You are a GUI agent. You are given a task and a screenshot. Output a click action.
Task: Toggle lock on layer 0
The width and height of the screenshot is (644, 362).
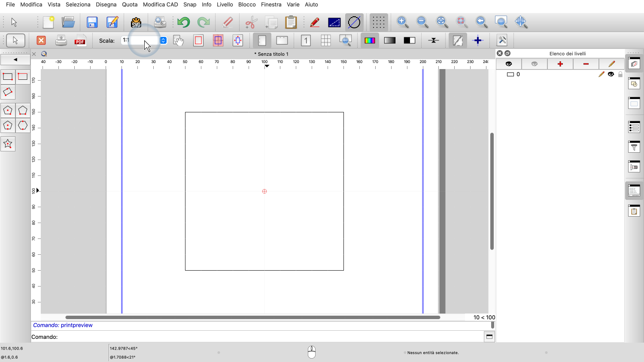(620, 74)
